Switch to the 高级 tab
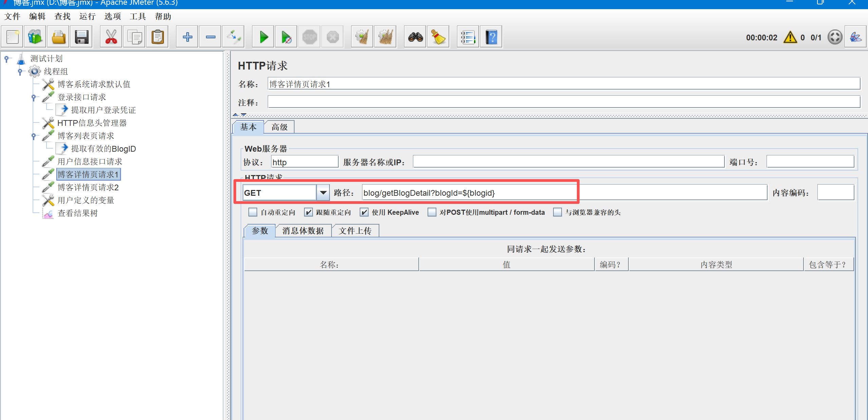868x420 pixels. pos(279,127)
